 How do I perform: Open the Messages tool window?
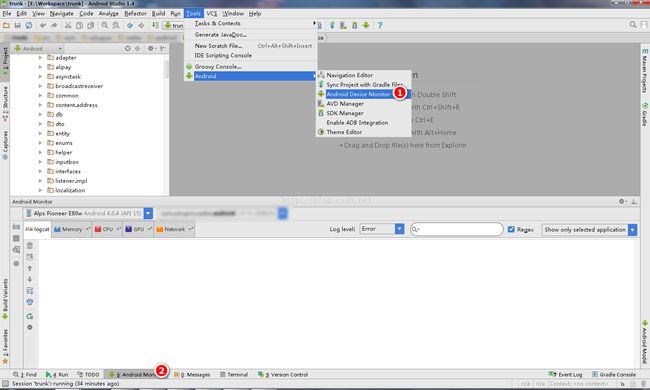[x=192, y=375]
